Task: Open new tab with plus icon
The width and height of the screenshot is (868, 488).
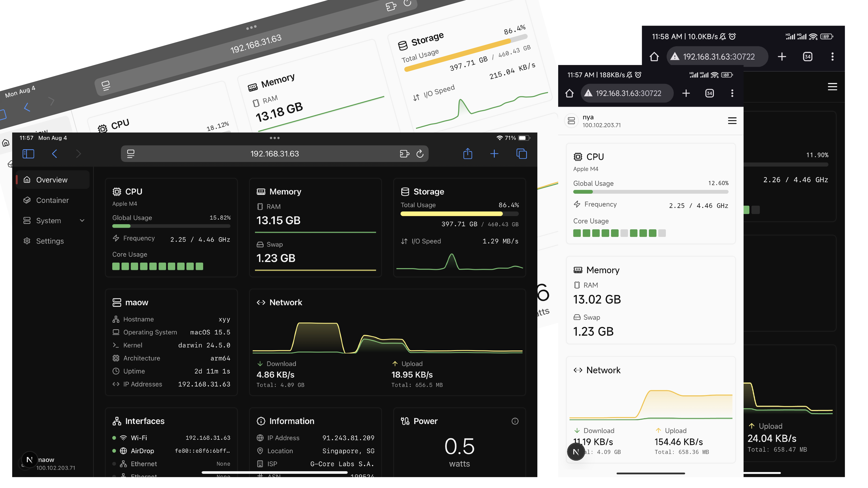Action: pos(494,154)
